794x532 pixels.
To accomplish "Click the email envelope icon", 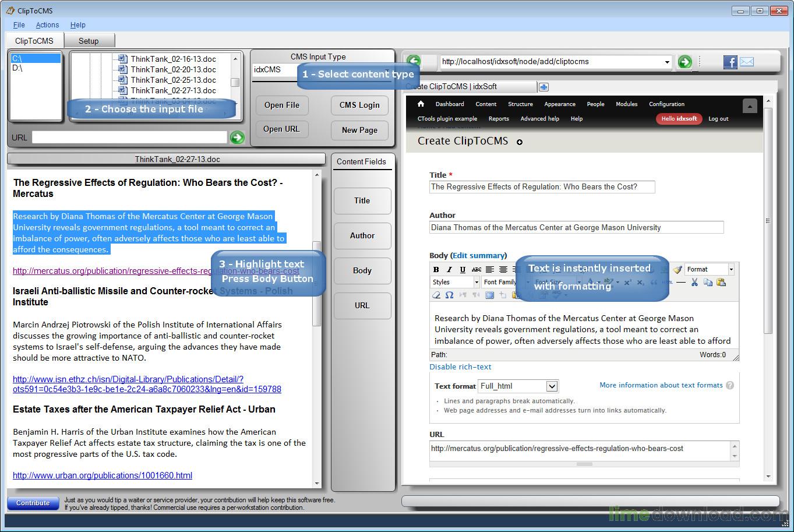I will pyautogui.click(x=747, y=62).
